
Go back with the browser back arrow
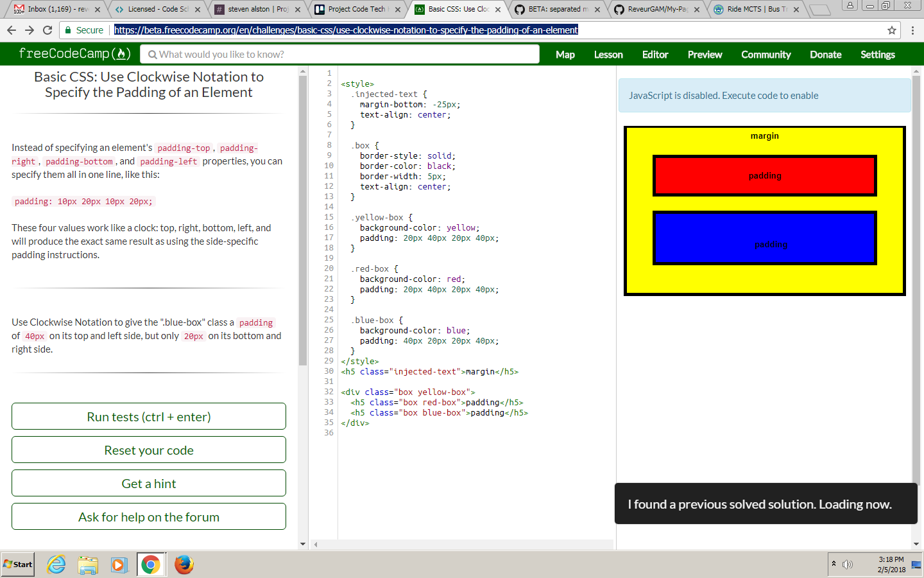tap(12, 30)
